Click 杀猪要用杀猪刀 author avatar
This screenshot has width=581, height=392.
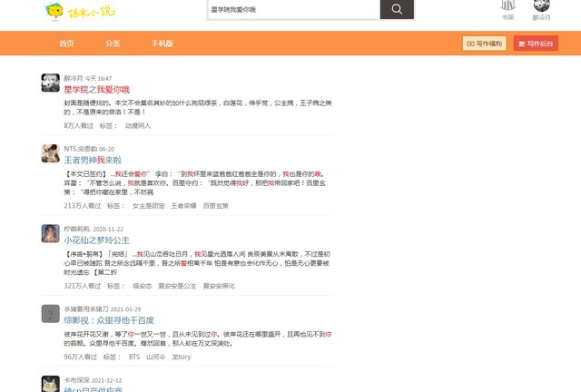[50, 314]
